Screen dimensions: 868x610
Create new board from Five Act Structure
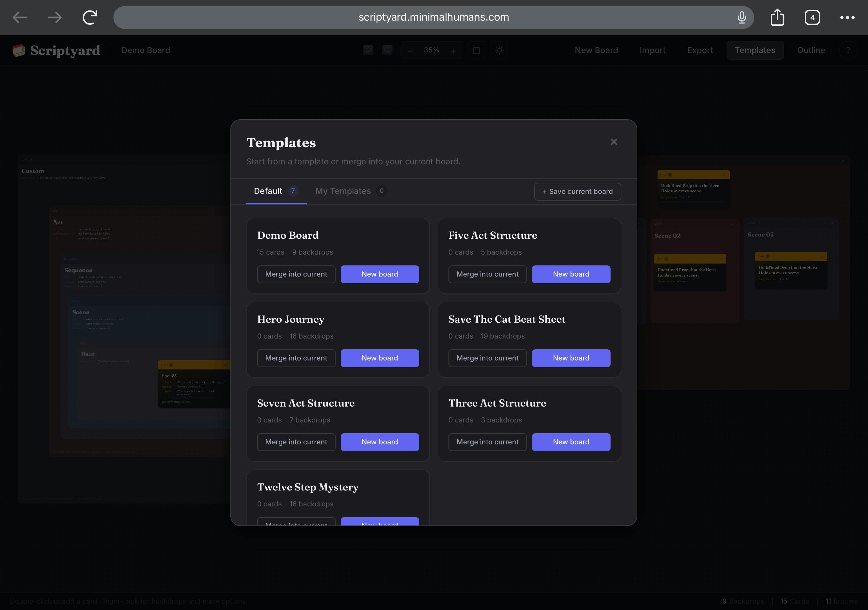pos(571,274)
